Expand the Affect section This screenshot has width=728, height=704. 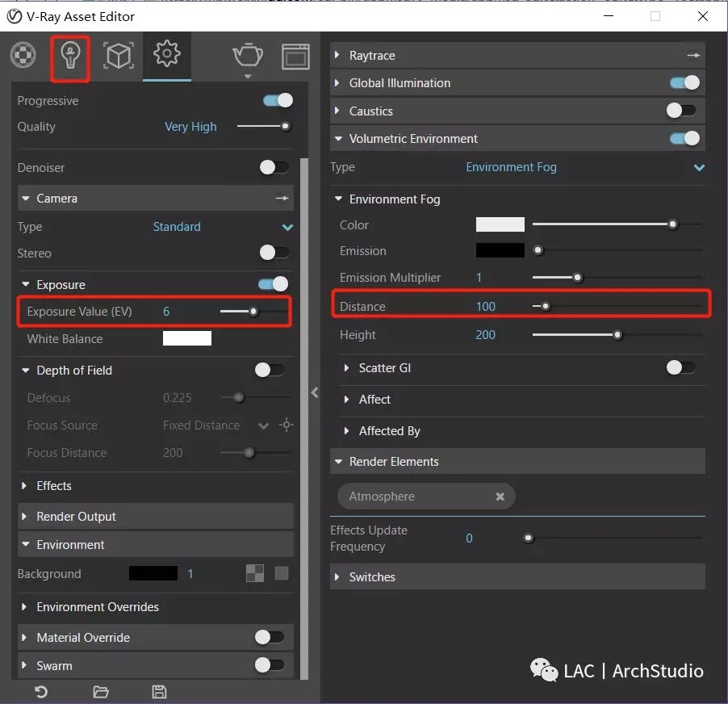click(x=346, y=400)
